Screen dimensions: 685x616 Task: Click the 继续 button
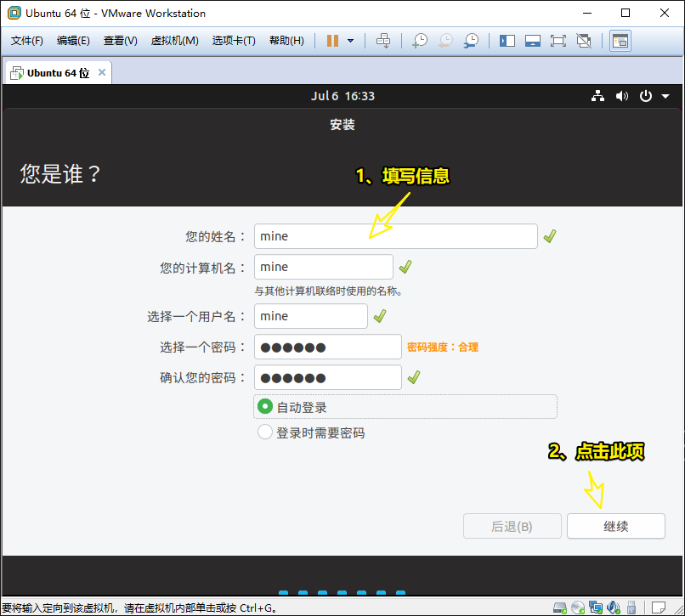615,526
